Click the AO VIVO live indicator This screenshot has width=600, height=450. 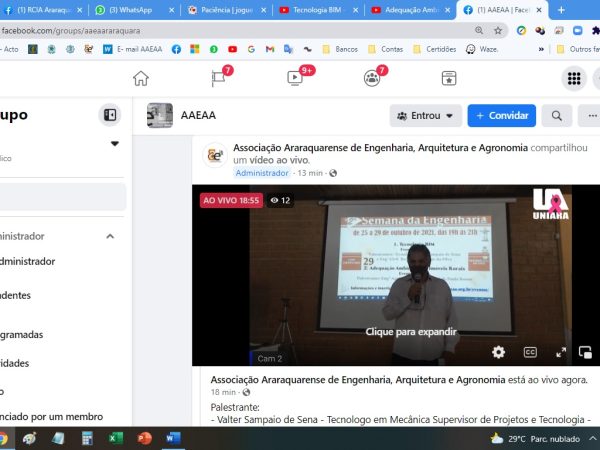pos(231,200)
